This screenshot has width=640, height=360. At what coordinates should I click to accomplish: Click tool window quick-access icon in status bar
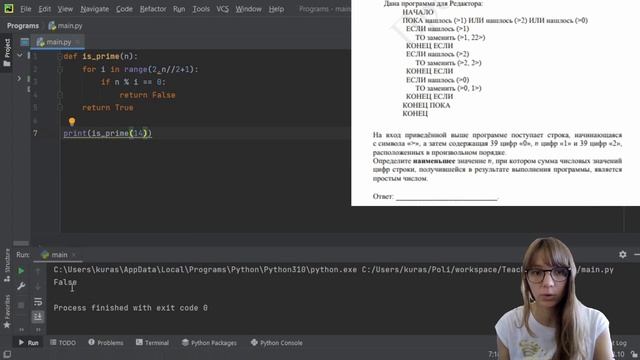coord(7,354)
